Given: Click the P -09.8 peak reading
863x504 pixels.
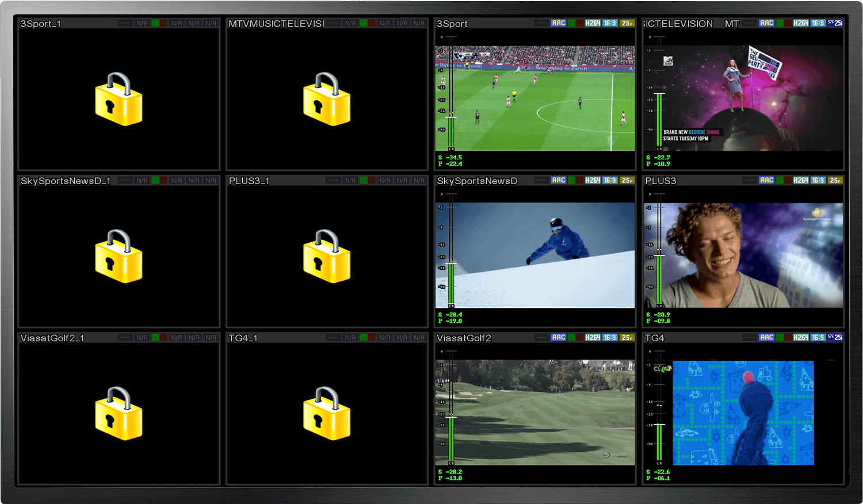Looking at the screenshot, I should (658, 321).
